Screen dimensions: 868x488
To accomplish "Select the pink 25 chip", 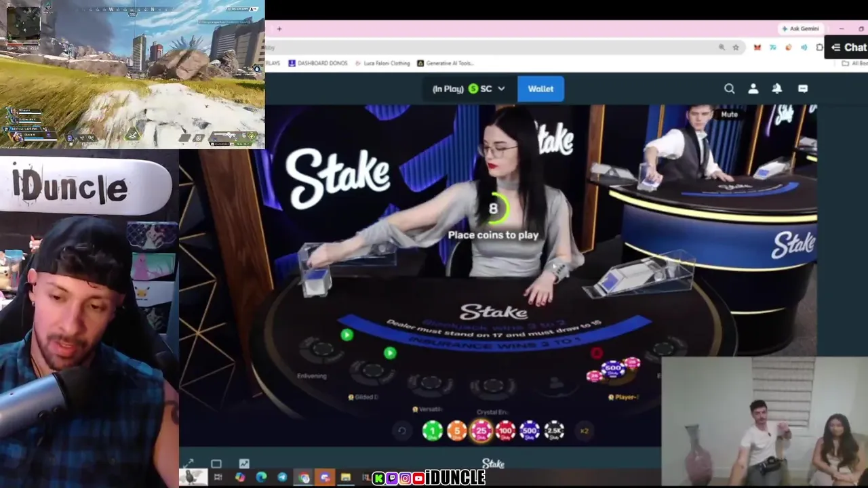I will [x=481, y=430].
